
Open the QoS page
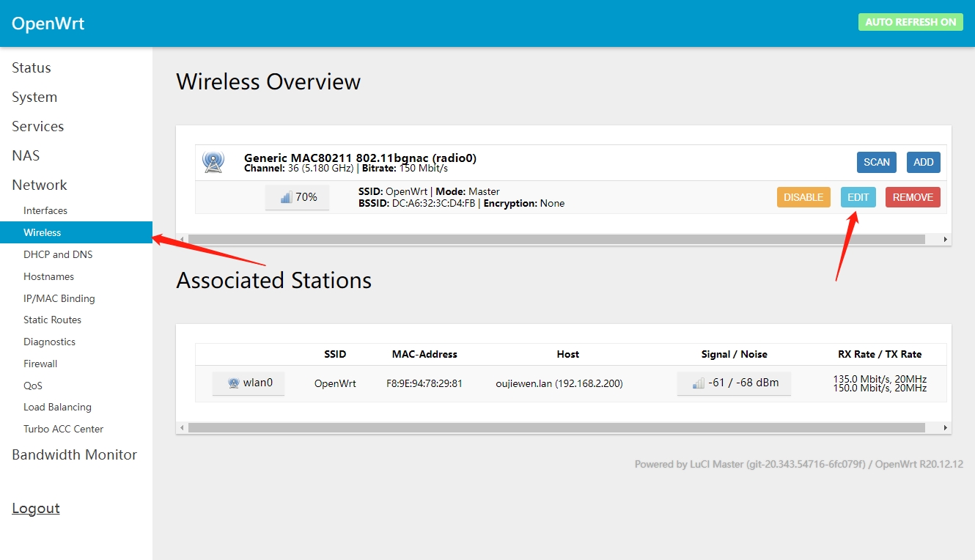[x=33, y=386]
